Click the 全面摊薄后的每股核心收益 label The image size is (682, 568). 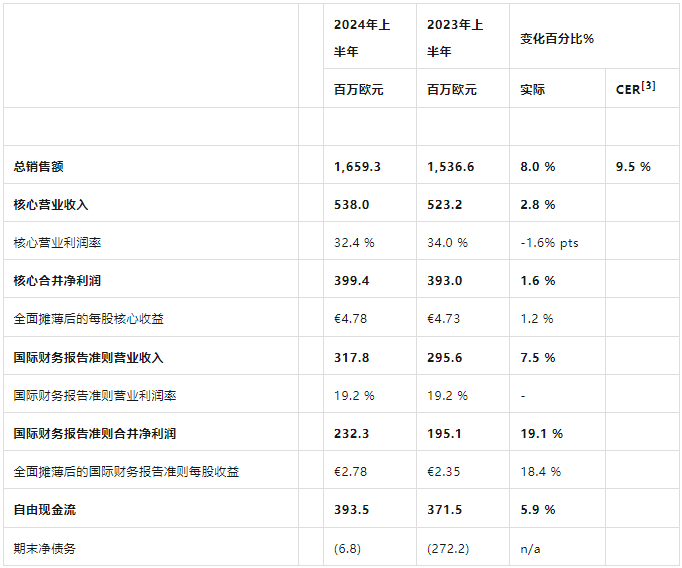89,319
